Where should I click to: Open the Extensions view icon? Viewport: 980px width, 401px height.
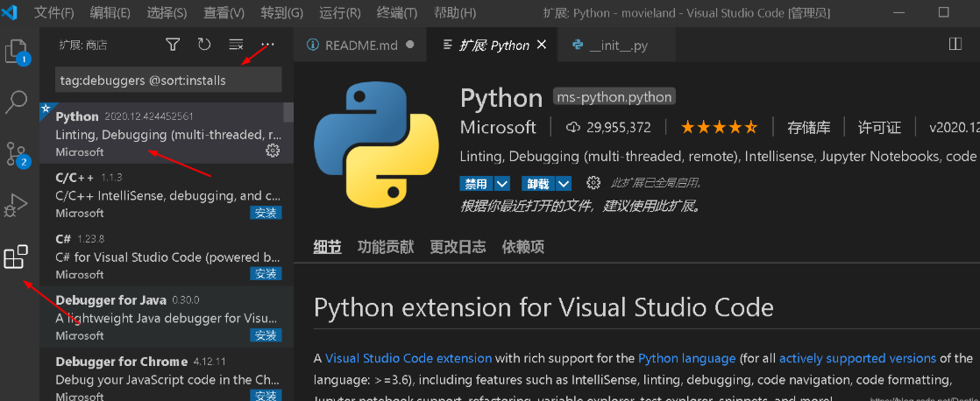pos(17,257)
